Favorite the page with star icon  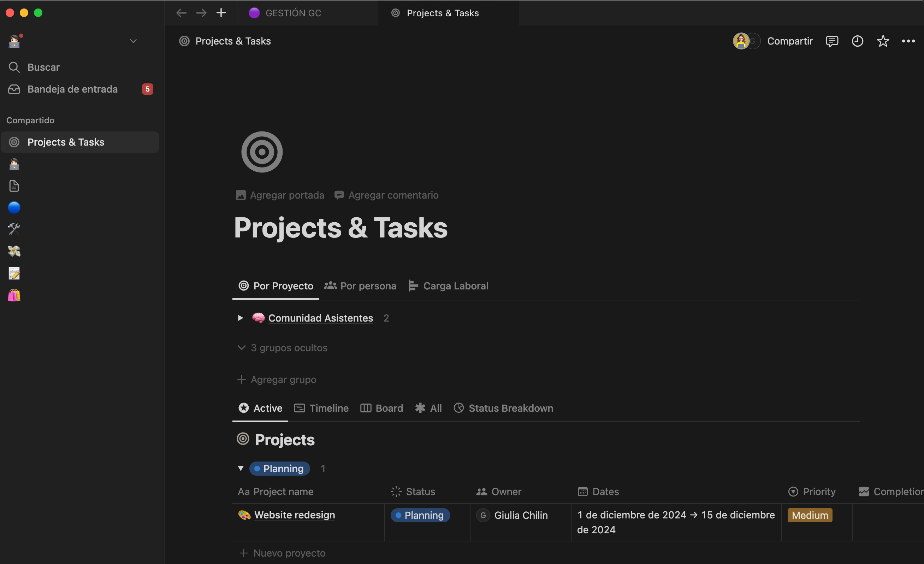point(883,41)
